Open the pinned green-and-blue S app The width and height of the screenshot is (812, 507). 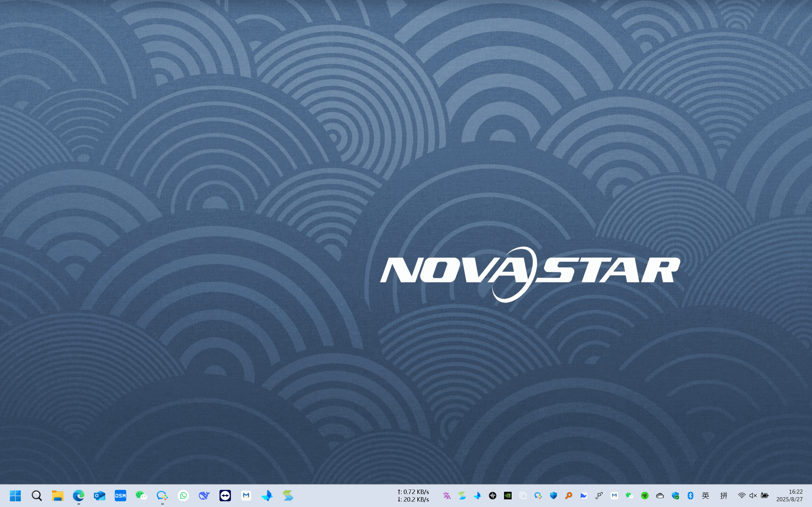288,495
